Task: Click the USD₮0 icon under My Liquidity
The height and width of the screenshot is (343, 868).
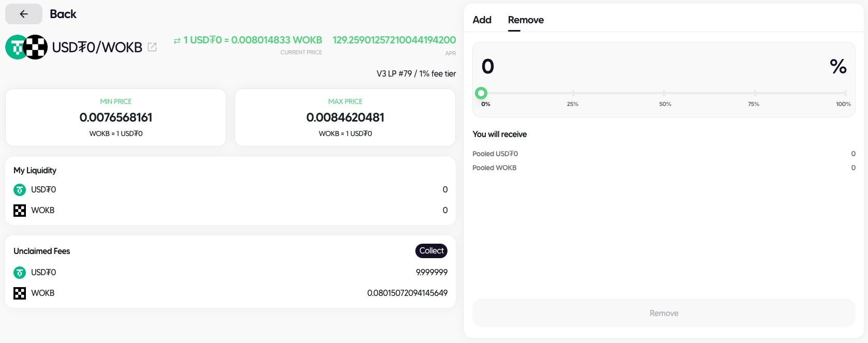Action: pos(20,190)
